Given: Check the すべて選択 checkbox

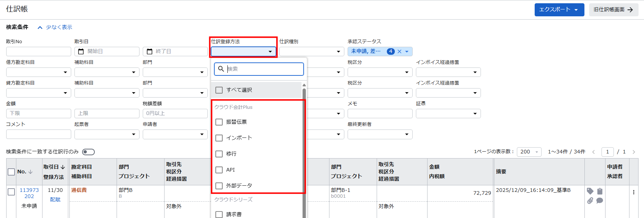Looking at the screenshot, I should [219, 90].
